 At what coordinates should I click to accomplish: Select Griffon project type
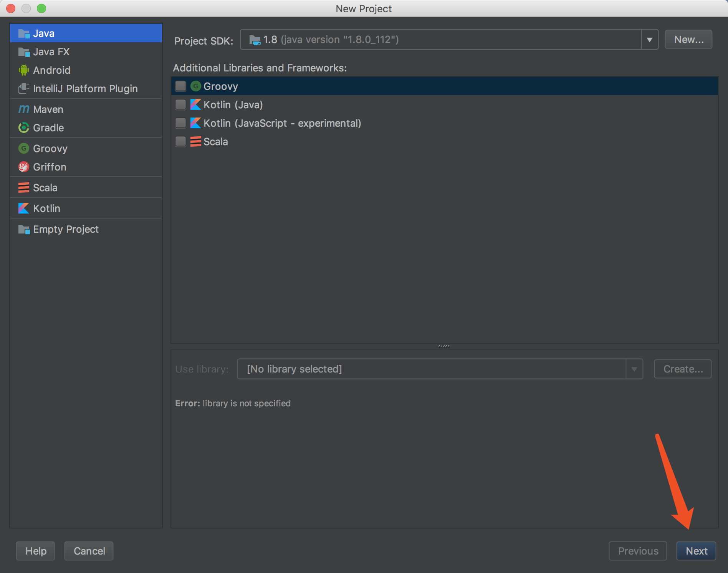point(86,167)
